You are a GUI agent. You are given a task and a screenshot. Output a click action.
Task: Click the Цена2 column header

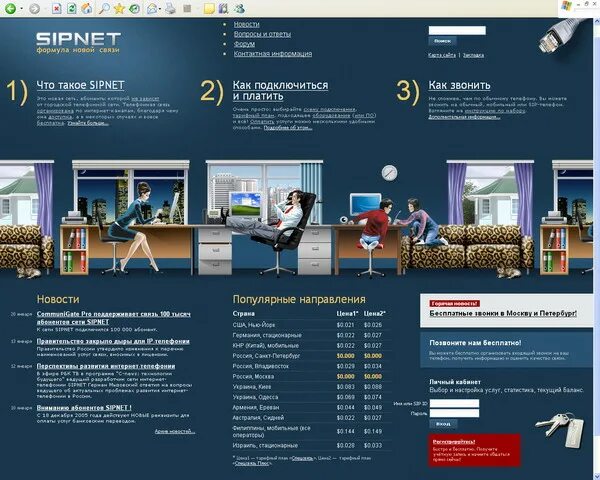(x=375, y=313)
